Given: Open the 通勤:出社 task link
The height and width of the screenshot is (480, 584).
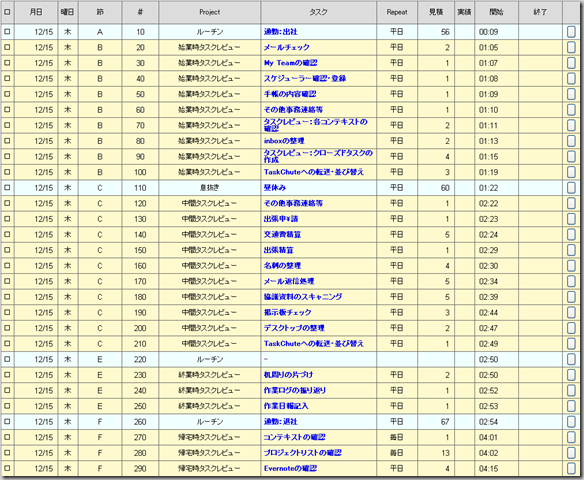Looking at the screenshot, I should coord(280,32).
